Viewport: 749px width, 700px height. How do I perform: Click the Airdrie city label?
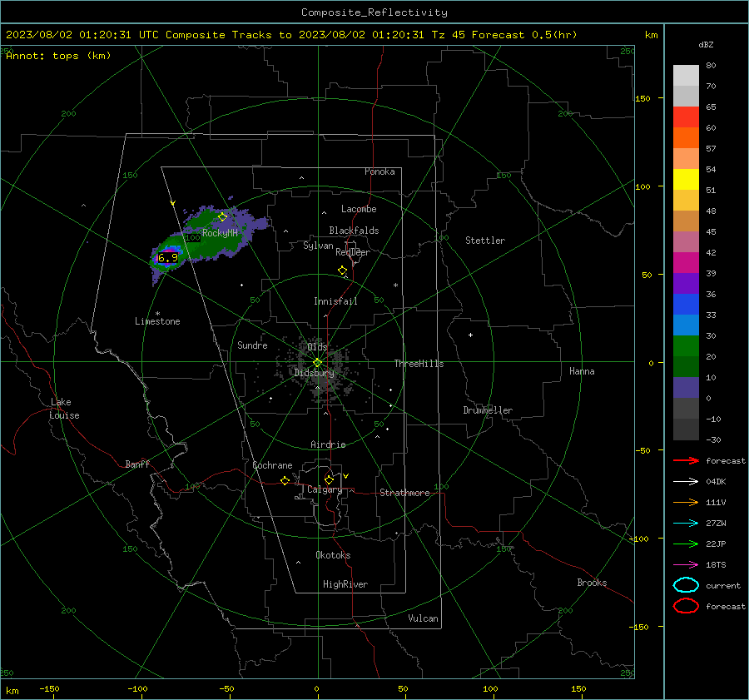coord(328,444)
